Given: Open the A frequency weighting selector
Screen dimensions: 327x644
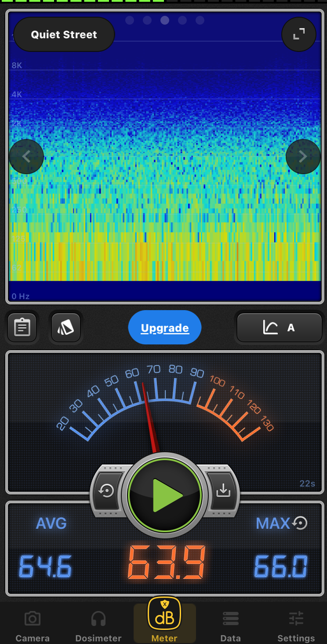Looking at the screenshot, I should point(280,327).
